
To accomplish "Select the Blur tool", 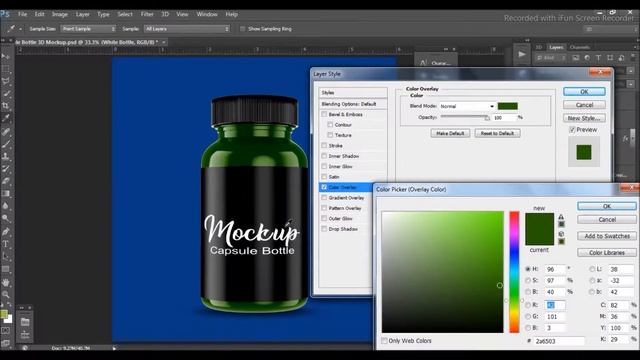I will click(6, 206).
